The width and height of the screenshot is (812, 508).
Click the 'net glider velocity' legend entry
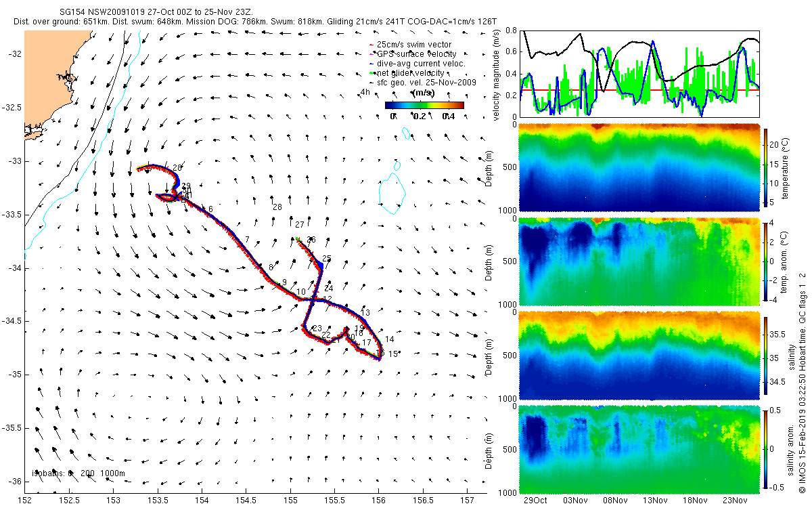(406, 72)
